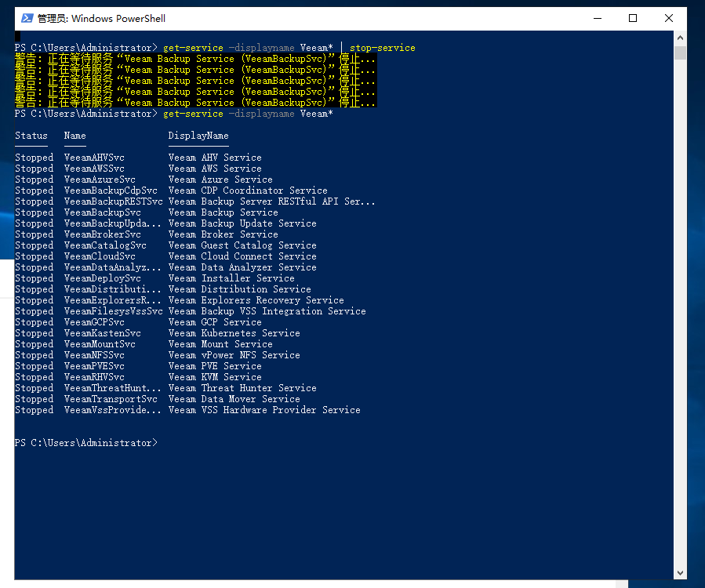Close the PowerShell window
This screenshot has height=588, width=705.
[669, 19]
